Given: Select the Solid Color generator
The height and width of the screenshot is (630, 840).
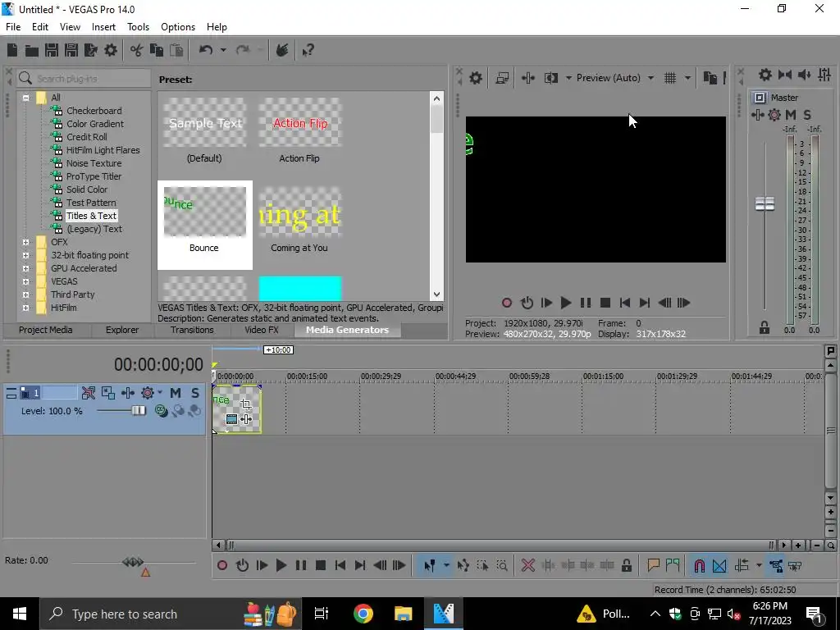Looking at the screenshot, I should [x=87, y=189].
